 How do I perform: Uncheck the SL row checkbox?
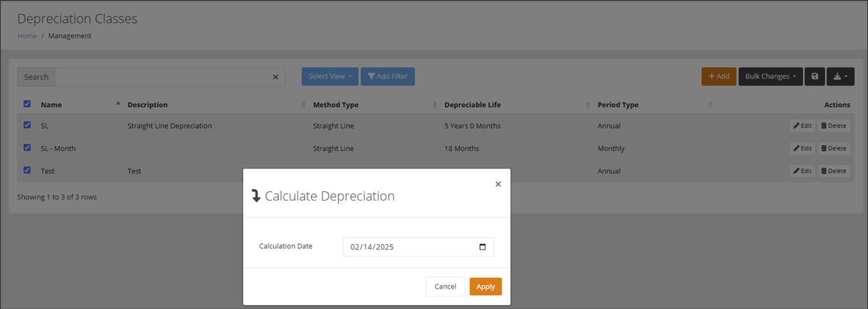[x=27, y=125]
